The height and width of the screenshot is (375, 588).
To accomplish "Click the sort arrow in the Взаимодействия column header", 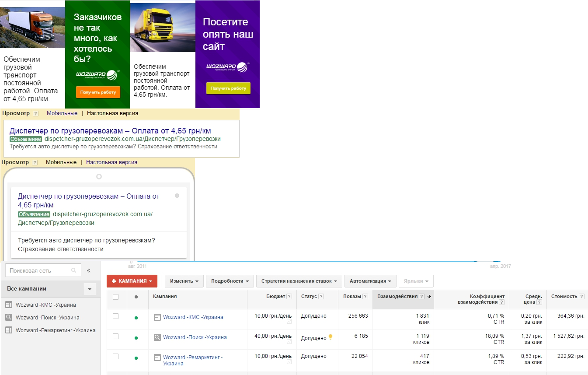I will pyautogui.click(x=429, y=297).
